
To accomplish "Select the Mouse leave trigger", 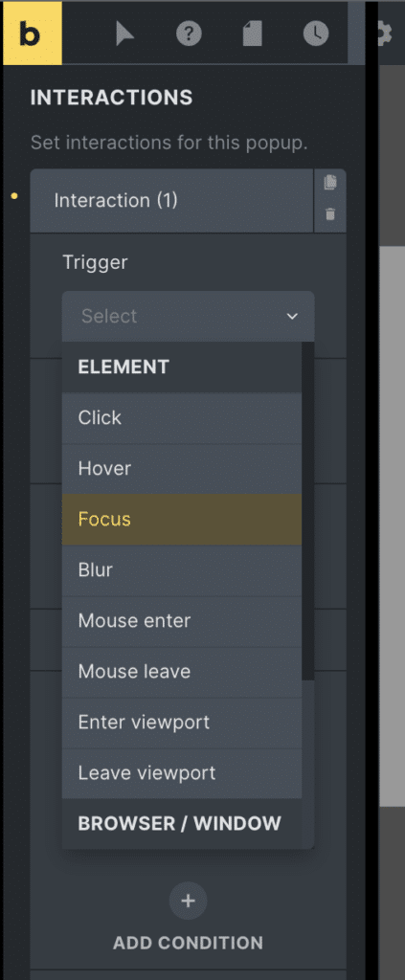I will point(182,671).
